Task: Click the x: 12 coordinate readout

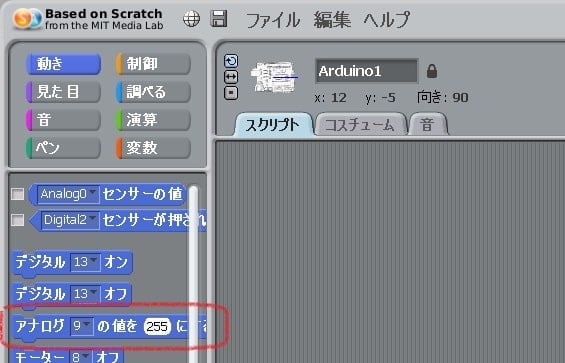Action: point(330,98)
